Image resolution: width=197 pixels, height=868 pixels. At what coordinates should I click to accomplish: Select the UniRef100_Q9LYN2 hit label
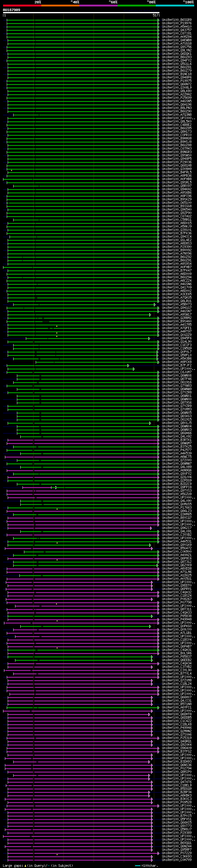(177, 50)
